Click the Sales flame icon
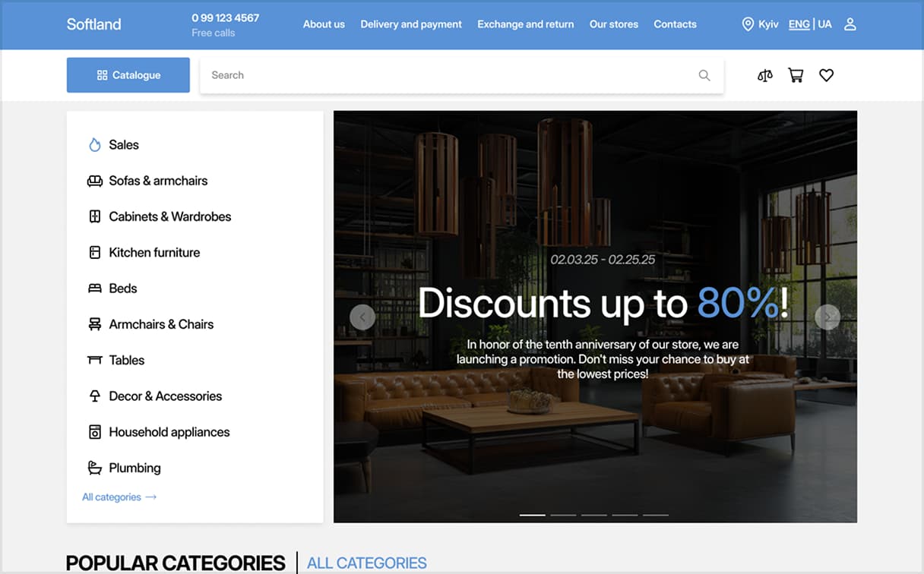The image size is (924, 574). coord(95,145)
